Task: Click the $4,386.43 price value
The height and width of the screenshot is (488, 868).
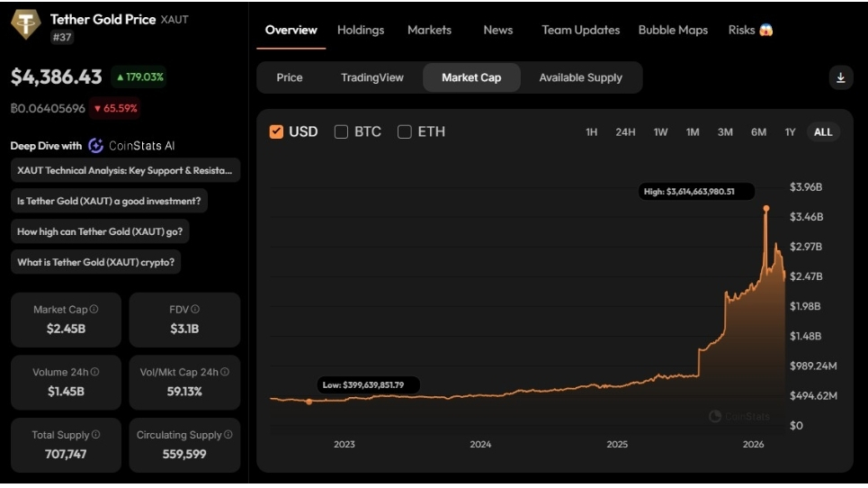Action: (x=57, y=77)
